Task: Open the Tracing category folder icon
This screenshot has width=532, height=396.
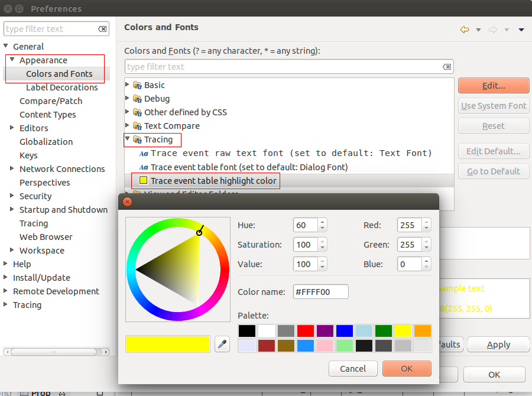Action: coord(138,139)
